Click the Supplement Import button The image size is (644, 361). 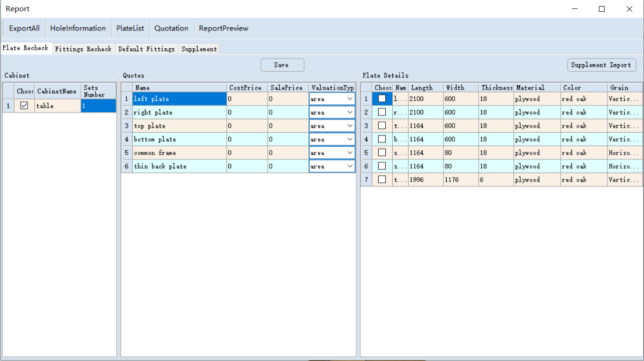[602, 65]
